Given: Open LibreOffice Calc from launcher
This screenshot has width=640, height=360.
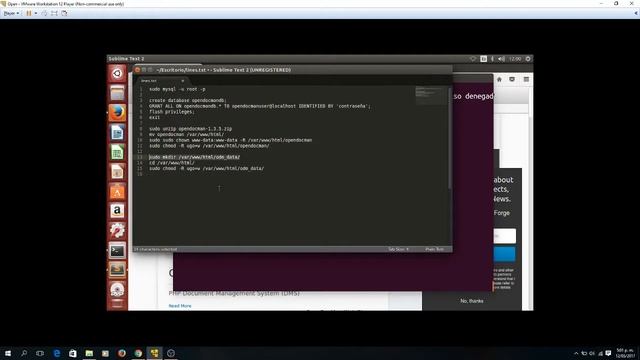Looking at the screenshot, I should (117, 152).
